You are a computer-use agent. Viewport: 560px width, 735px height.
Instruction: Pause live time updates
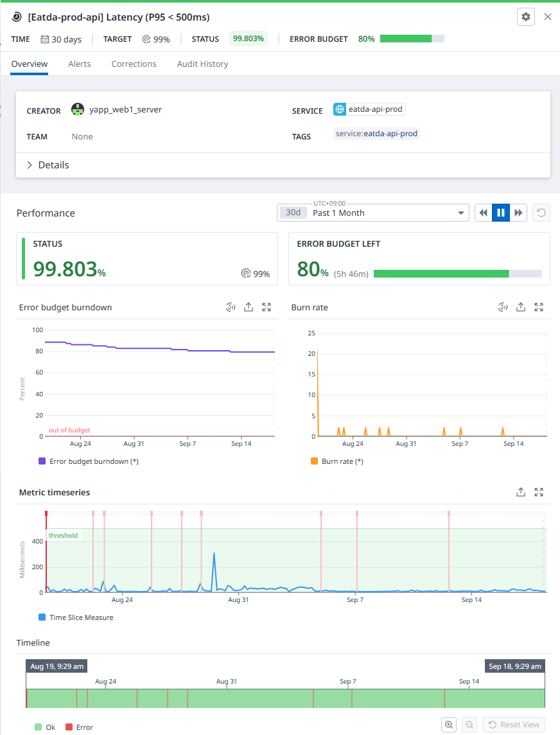pos(500,213)
